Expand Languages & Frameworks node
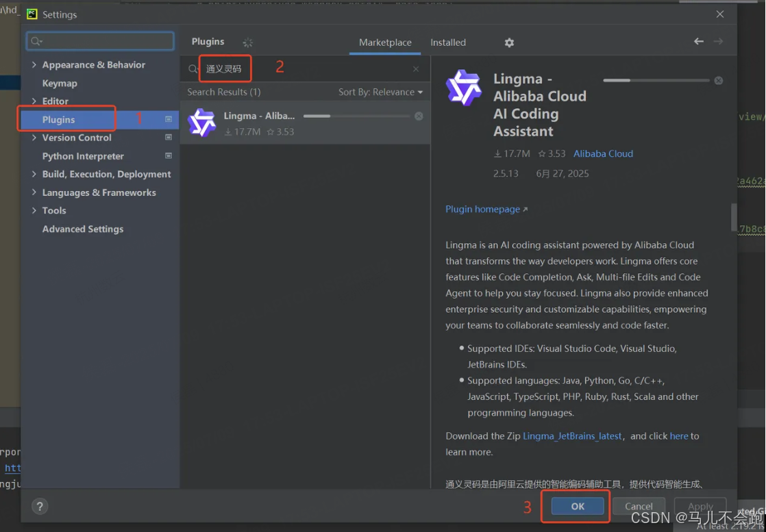This screenshot has width=766, height=532. click(34, 192)
